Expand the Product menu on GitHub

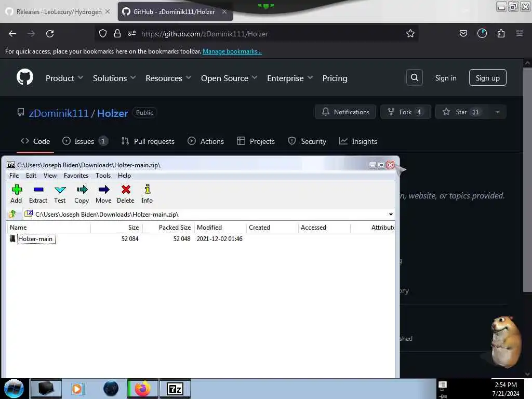click(64, 78)
